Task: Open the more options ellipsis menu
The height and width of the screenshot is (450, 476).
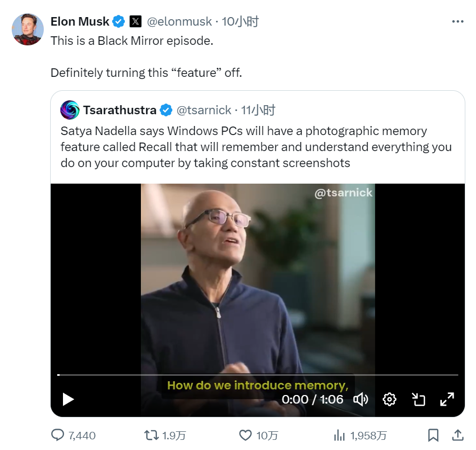Action: point(457,21)
